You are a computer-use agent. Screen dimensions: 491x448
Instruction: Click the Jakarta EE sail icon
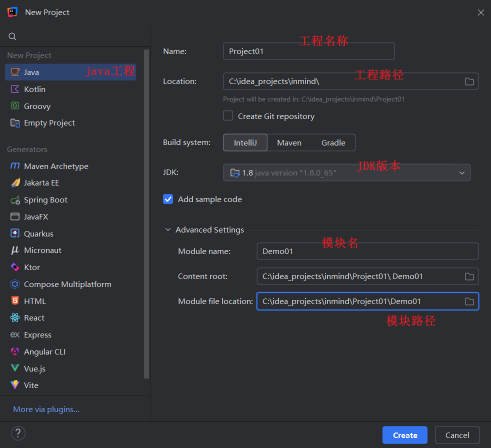coord(15,183)
